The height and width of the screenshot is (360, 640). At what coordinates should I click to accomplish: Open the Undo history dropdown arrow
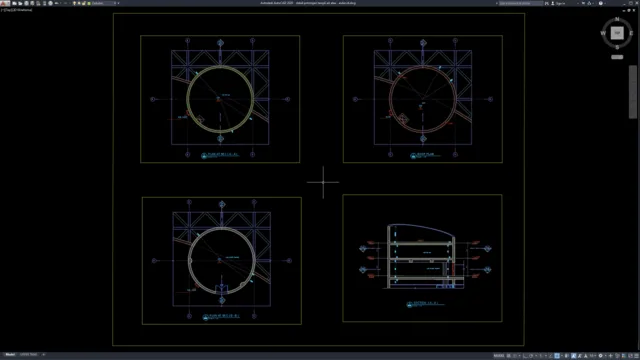[x=60, y=3]
